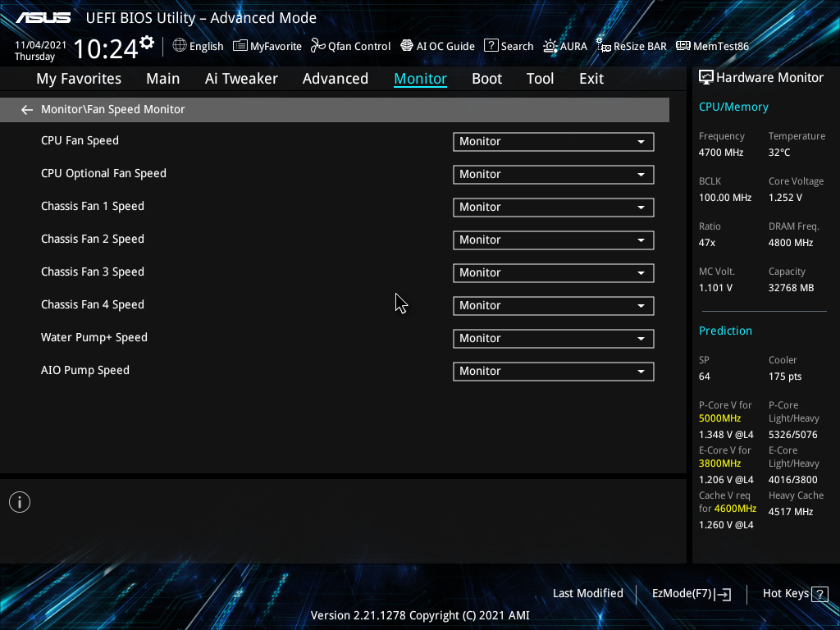Launch the MemTest86 icon

pos(683,46)
